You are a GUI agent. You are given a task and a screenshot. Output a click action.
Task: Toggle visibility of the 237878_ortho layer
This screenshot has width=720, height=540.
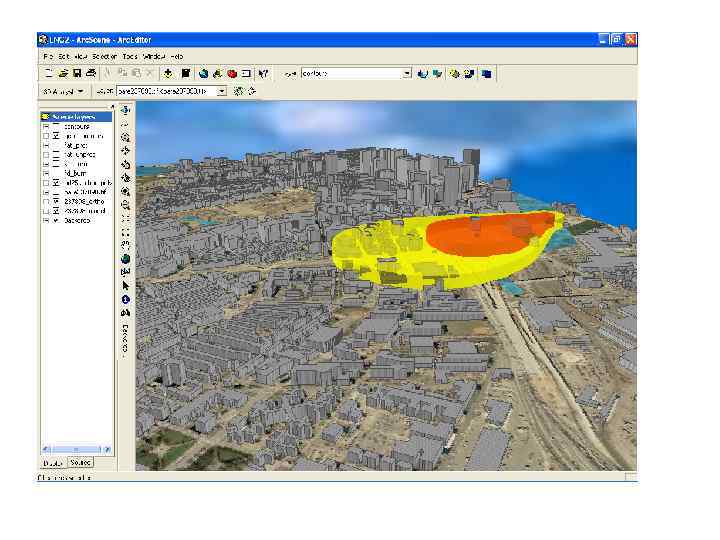click(x=56, y=202)
